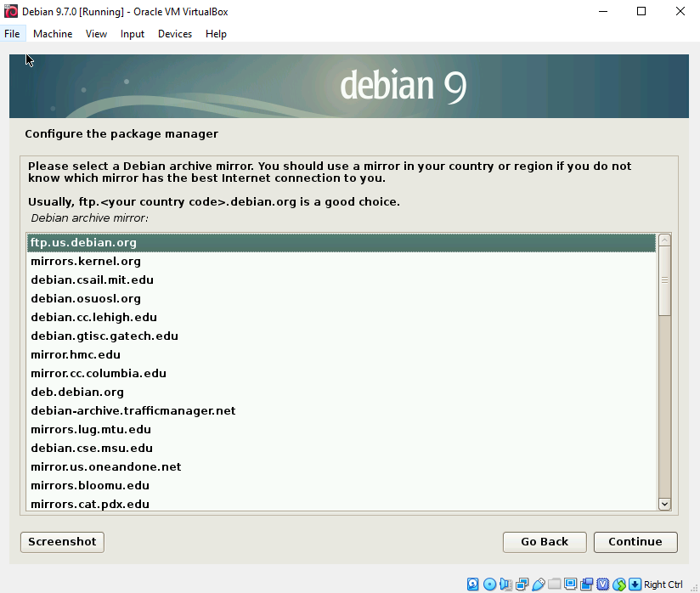Viewport: 700px width, 593px height.
Task: Click the optical disk status icon
Action: point(489,584)
